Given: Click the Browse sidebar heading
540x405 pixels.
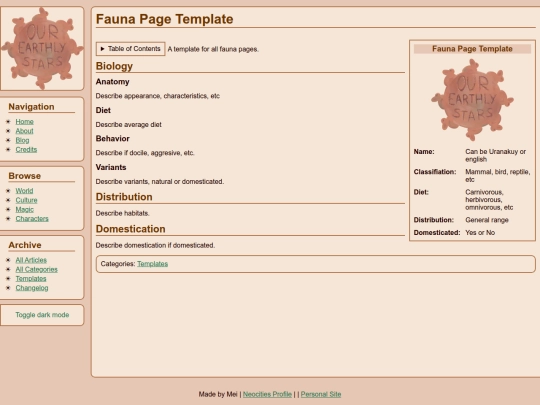Looking at the screenshot, I should (x=25, y=176).
